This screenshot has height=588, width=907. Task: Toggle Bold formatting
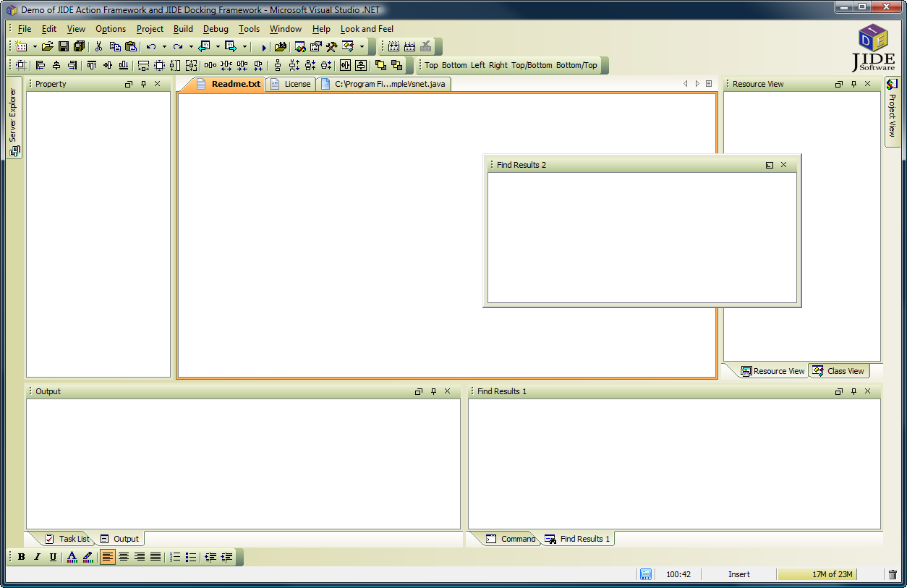click(x=21, y=557)
